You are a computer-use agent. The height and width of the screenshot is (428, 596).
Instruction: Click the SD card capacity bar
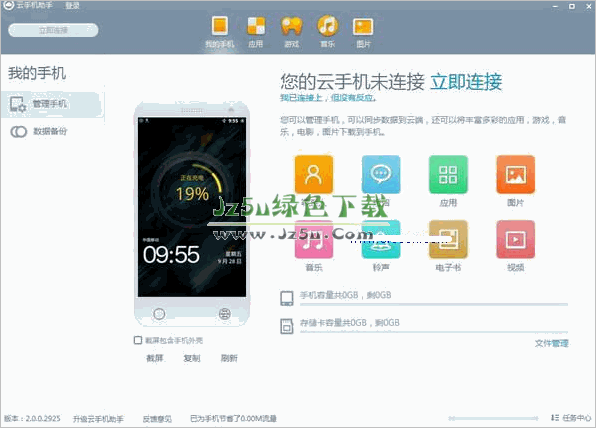click(x=434, y=332)
